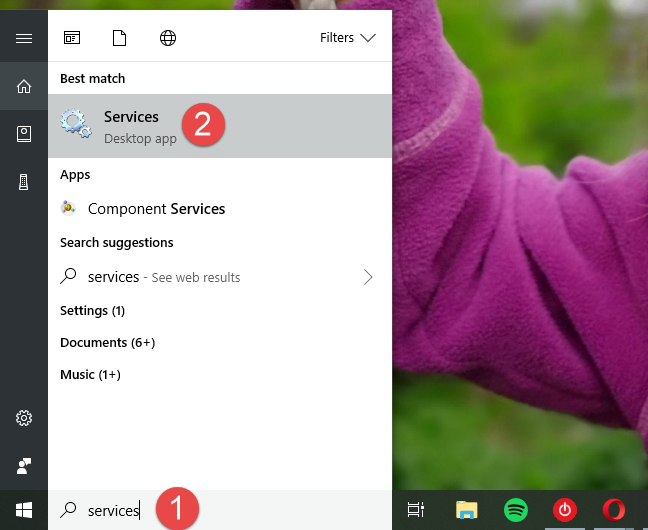
Task: Open the Filters dropdown
Action: coord(348,38)
